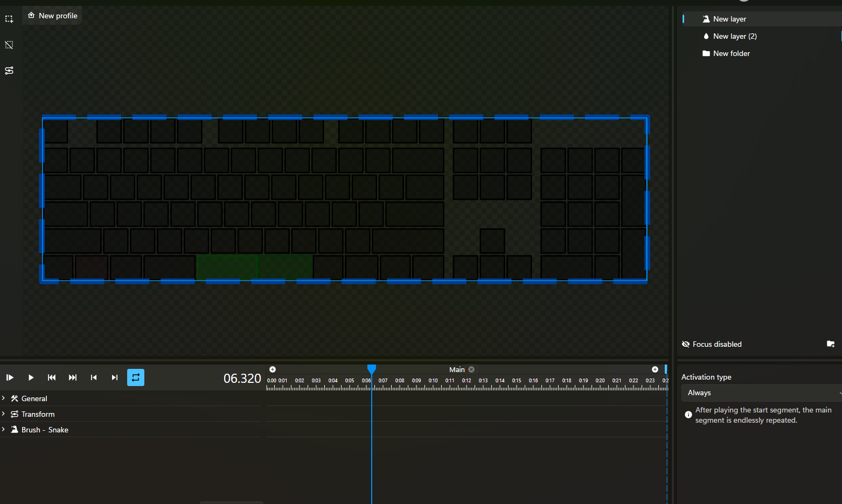Toggle the loop repeat button
Viewport: 842px width, 504px height.
click(136, 377)
